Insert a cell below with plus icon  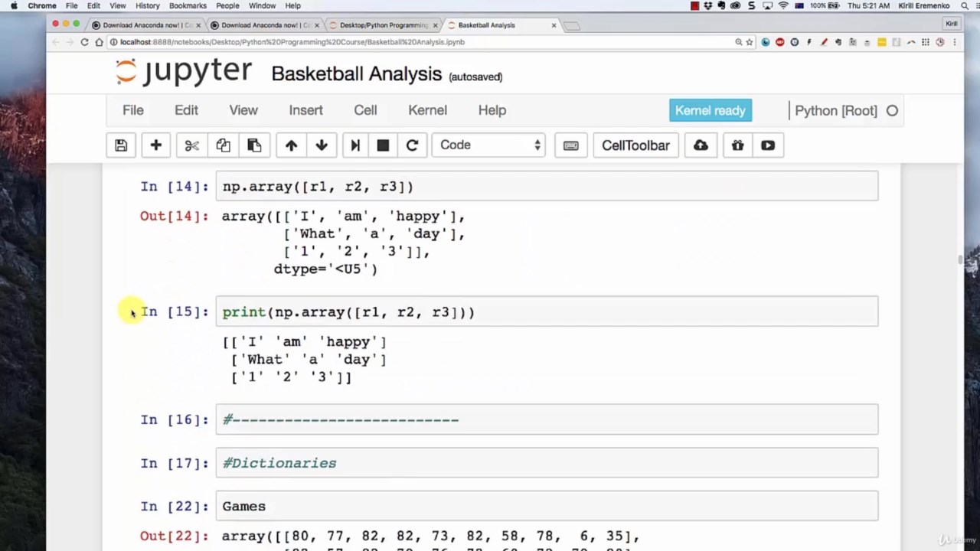tap(155, 145)
